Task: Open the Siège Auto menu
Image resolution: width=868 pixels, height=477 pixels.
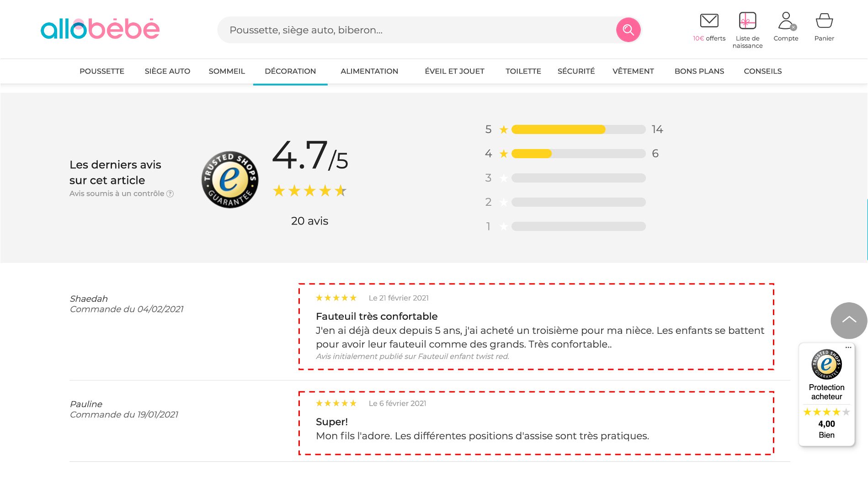Action: click(x=167, y=71)
